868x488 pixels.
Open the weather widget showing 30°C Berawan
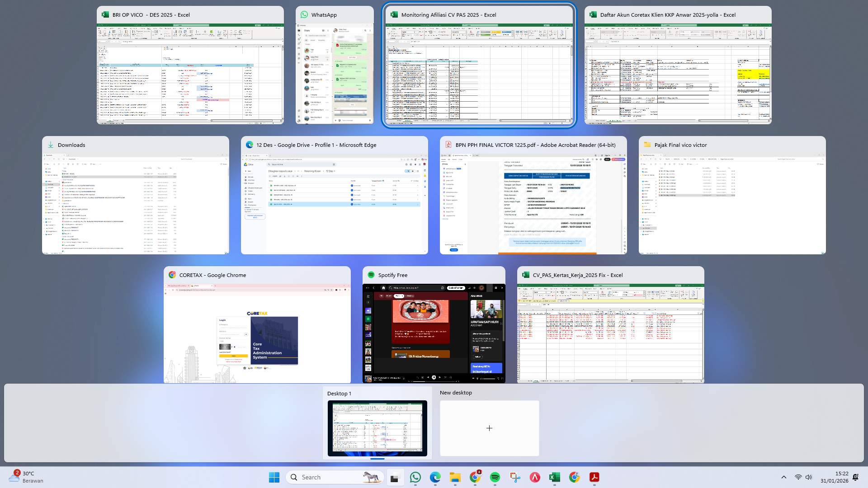25,477
